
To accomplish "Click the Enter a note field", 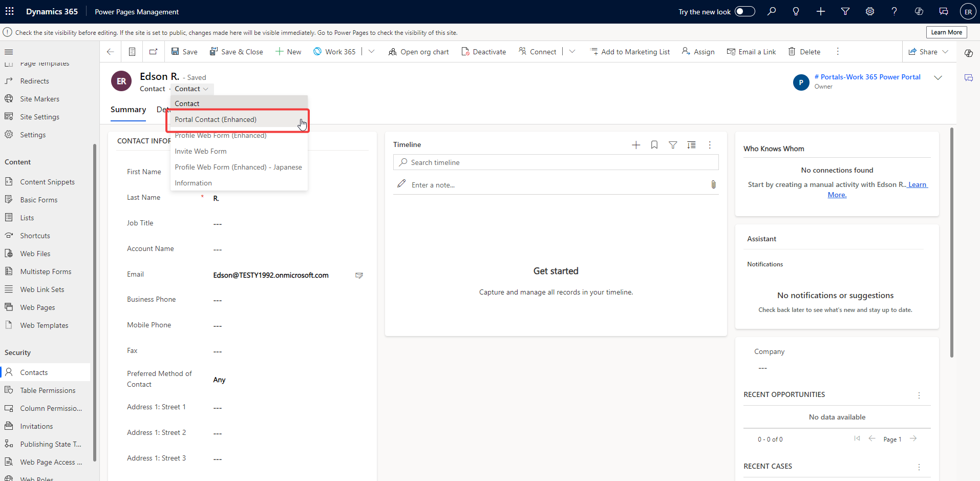I will point(556,185).
